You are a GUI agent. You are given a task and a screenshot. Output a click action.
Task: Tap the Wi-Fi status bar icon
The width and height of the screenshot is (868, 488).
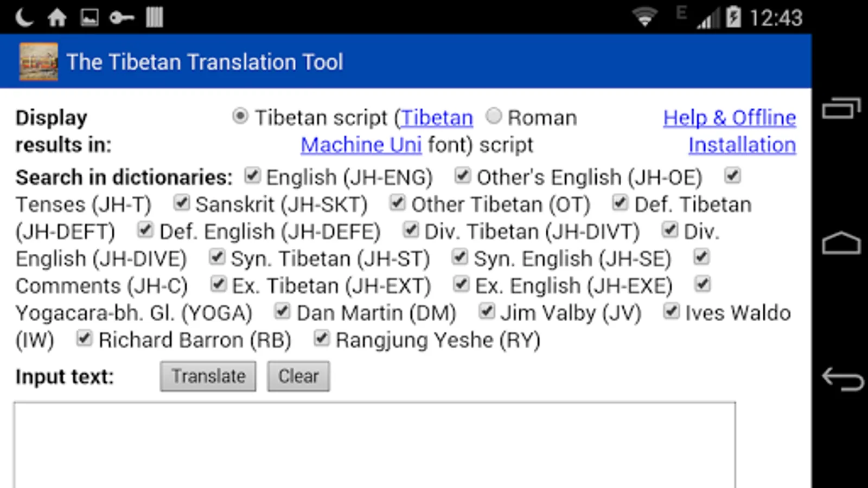644,17
